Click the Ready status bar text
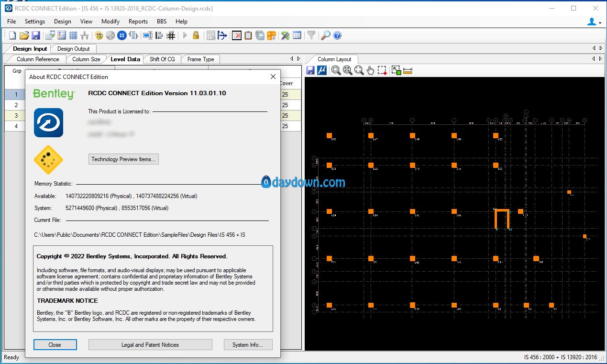This screenshot has height=364, width=607. point(11,357)
